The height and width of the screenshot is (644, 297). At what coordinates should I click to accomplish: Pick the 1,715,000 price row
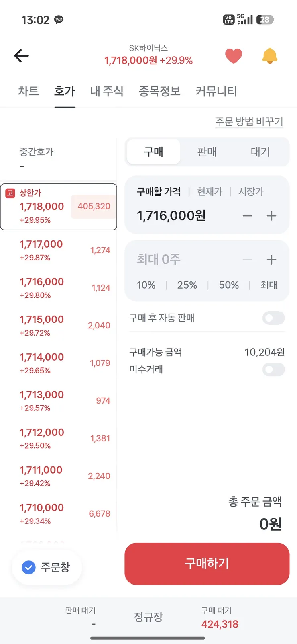59,325
